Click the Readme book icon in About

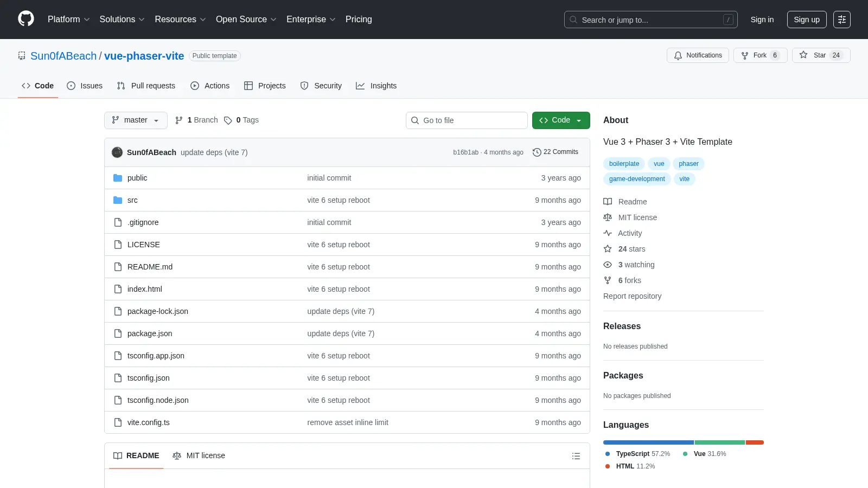click(608, 202)
